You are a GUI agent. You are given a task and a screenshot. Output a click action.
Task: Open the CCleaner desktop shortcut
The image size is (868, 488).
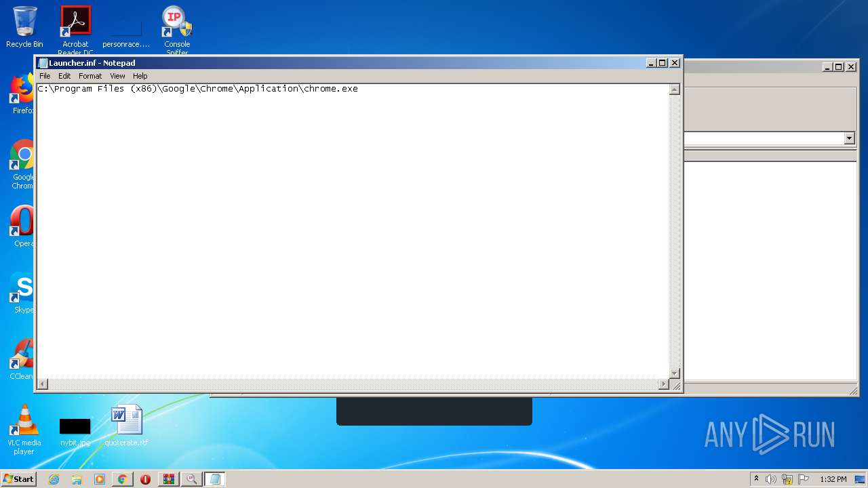coord(22,360)
